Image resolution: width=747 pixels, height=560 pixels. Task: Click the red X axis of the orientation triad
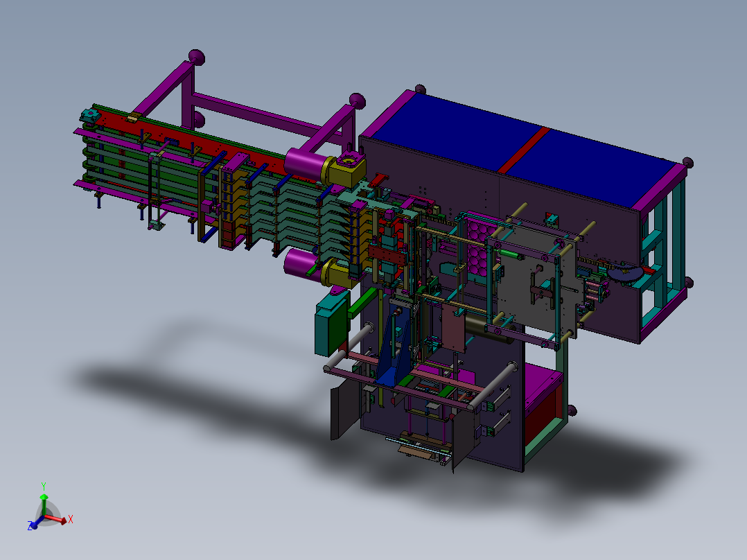56,519
